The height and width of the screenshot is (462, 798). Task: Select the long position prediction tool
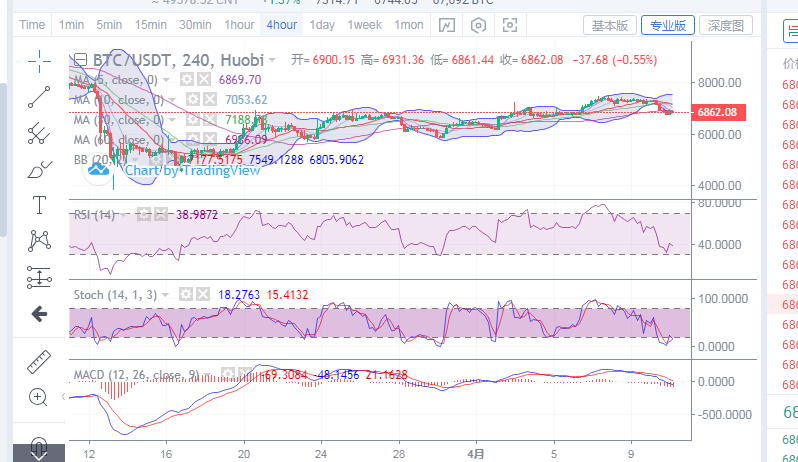click(x=39, y=278)
